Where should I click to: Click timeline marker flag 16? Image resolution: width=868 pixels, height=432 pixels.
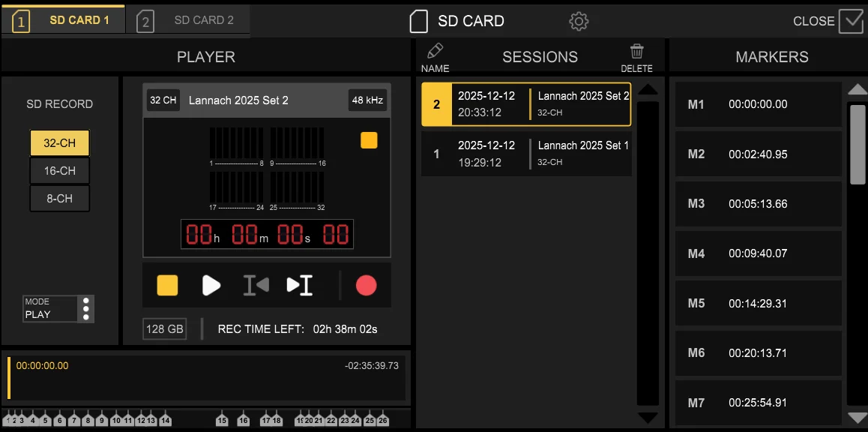[243, 419]
